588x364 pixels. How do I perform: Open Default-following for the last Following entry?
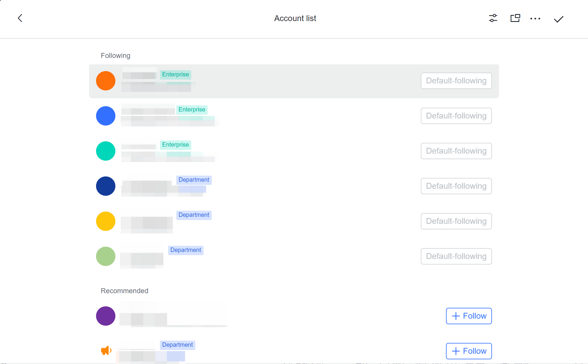[456, 256]
